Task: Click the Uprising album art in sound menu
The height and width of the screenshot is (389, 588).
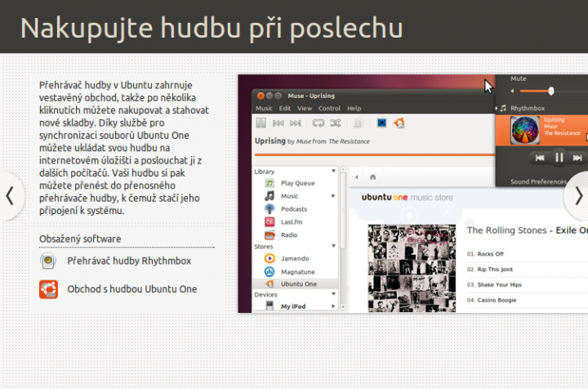Action: (524, 130)
